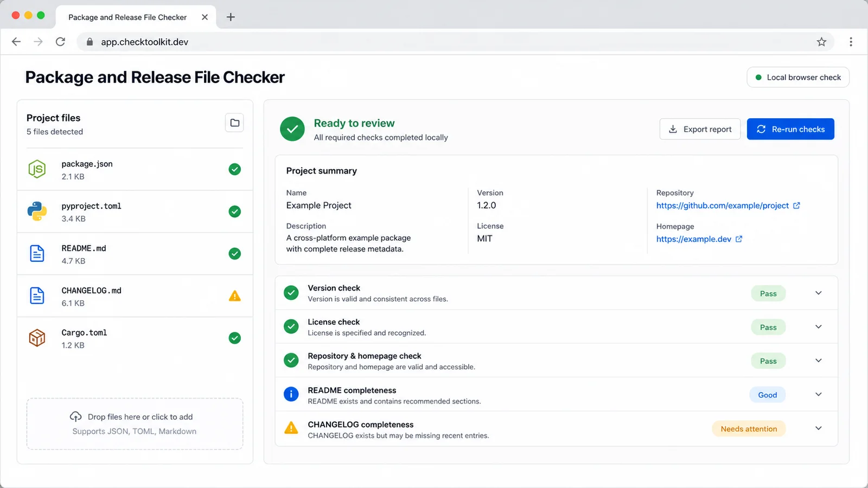Click the Export report button
Viewport: 868px width, 488px height.
click(x=700, y=129)
